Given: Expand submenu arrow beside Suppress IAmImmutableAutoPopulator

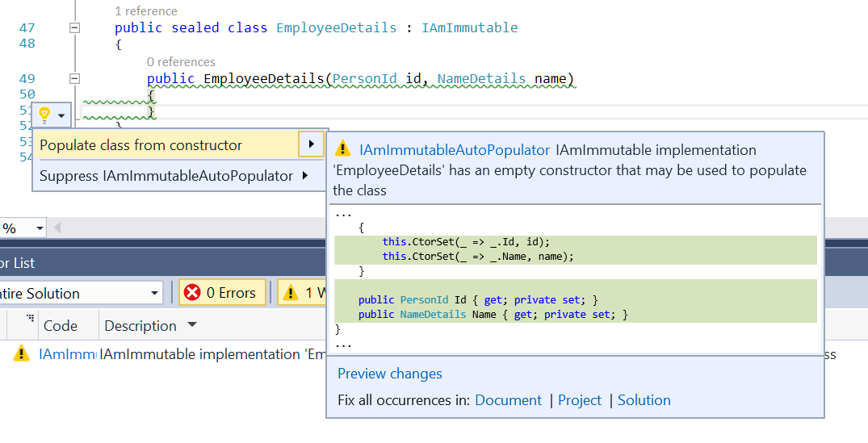Looking at the screenshot, I should click(305, 175).
